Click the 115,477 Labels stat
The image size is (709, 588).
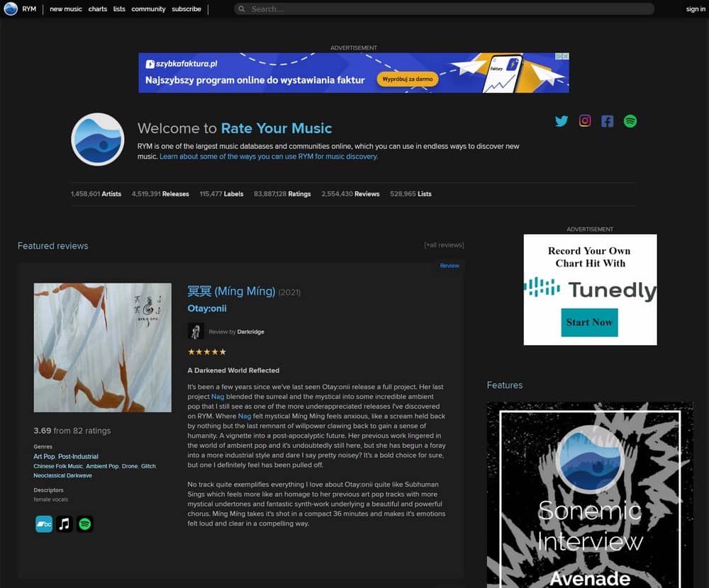[x=221, y=194]
